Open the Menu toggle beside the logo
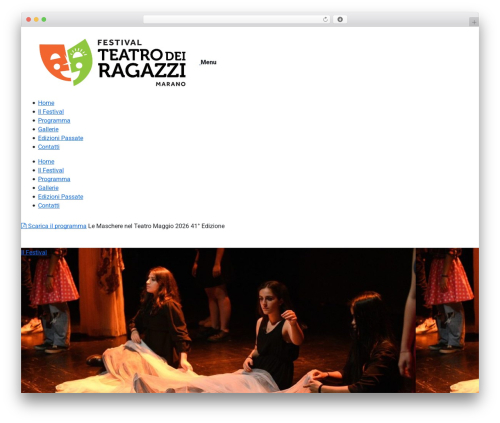The image size is (500, 423). [x=208, y=62]
